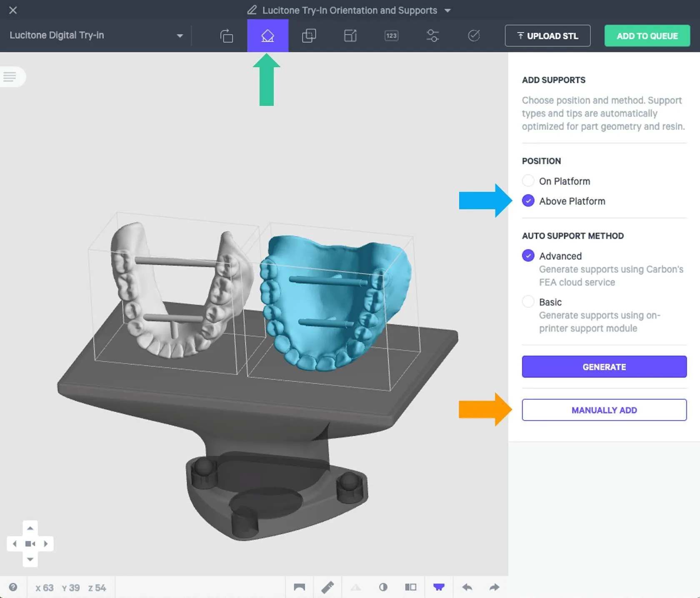Open the Analyze checkmark tool

[x=474, y=36]
